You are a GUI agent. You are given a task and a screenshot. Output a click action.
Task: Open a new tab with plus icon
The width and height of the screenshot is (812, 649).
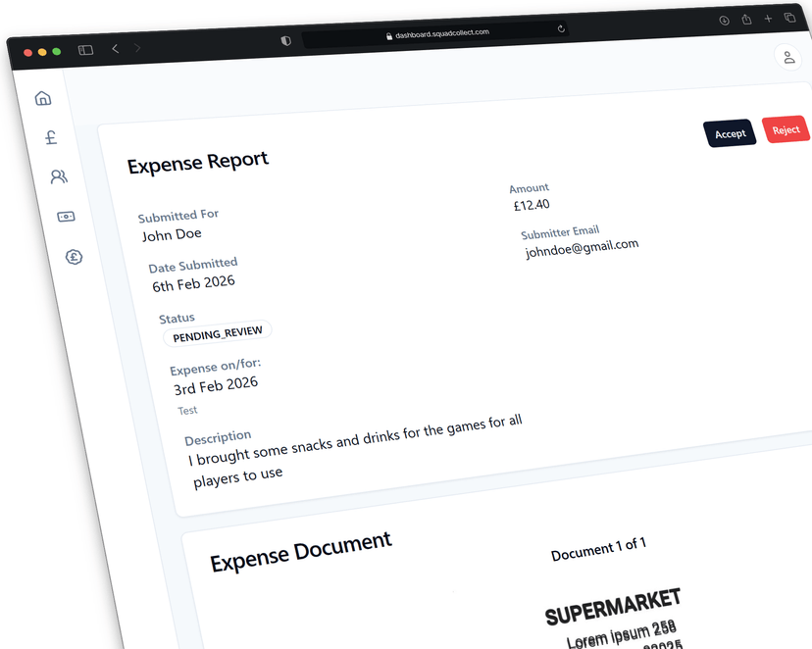click(x=768, y=19)
